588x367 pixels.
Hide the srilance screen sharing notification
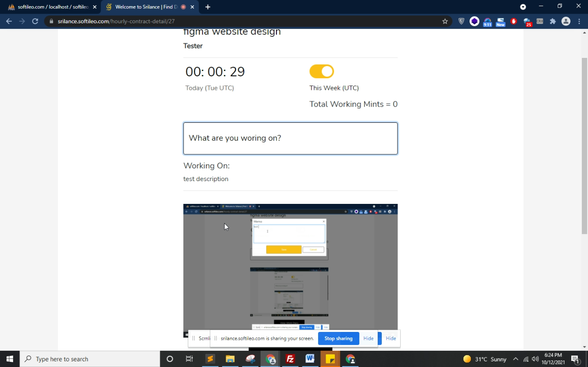(x=368, y=338)
